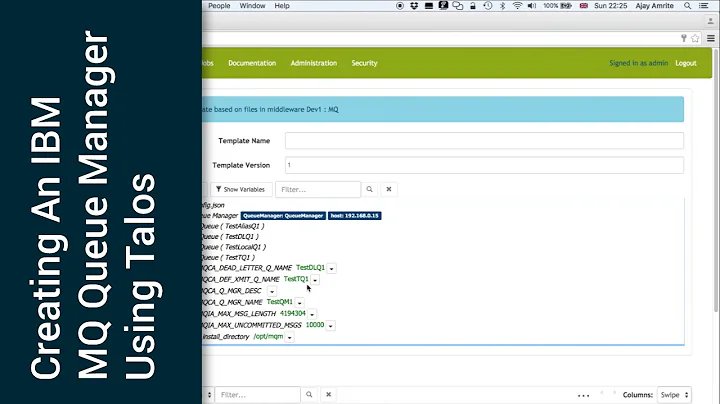The image size is (720, 404).
Task: Open the Security nav item
Action: [x=364, y=63]
